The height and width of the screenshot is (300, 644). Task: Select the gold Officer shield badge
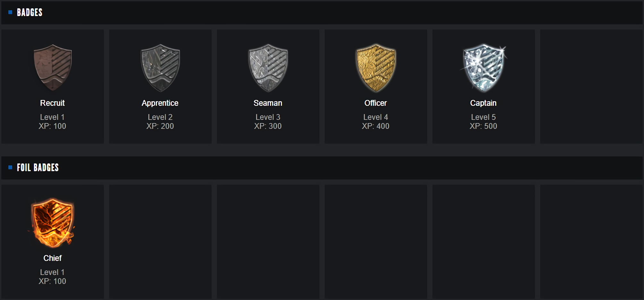[376, 68]
